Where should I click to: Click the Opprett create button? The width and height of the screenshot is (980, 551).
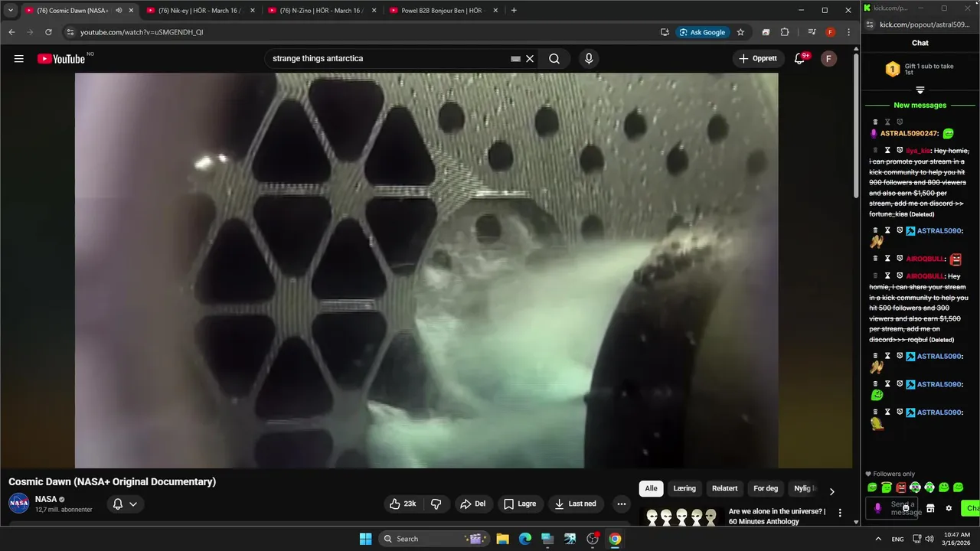[x=759, y=59]
